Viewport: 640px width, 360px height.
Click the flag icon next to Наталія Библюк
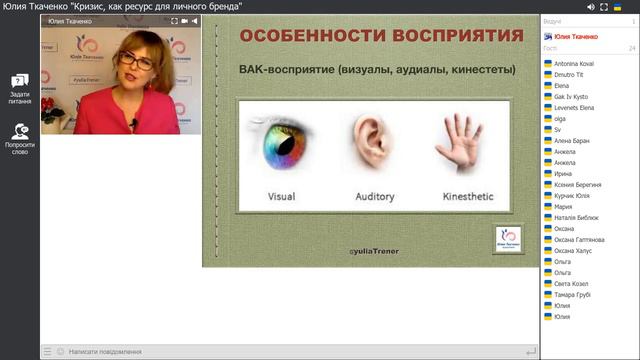[x=548, y=218]
